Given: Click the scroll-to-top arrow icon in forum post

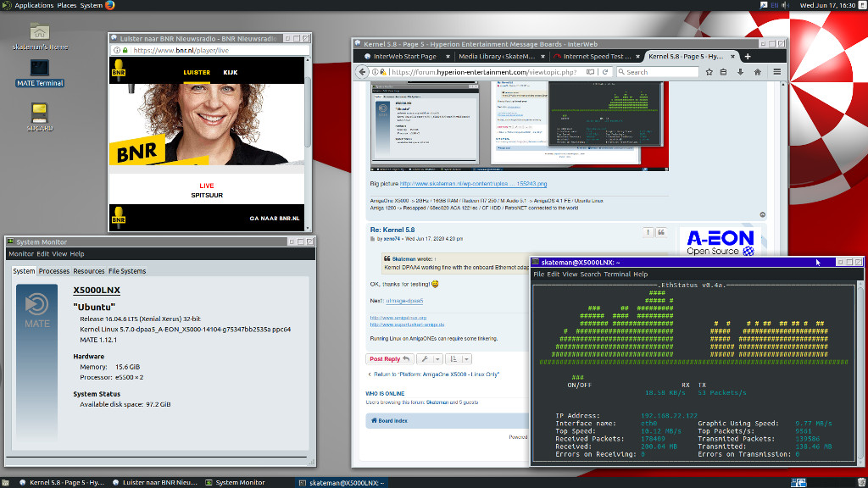Looking at the screenshot, I should point(762,214).
